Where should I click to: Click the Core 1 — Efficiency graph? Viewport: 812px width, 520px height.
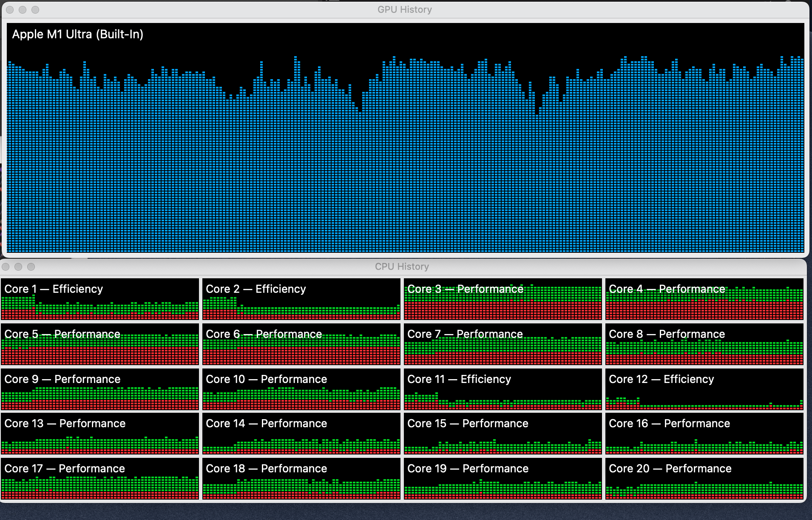coord(100,299)
